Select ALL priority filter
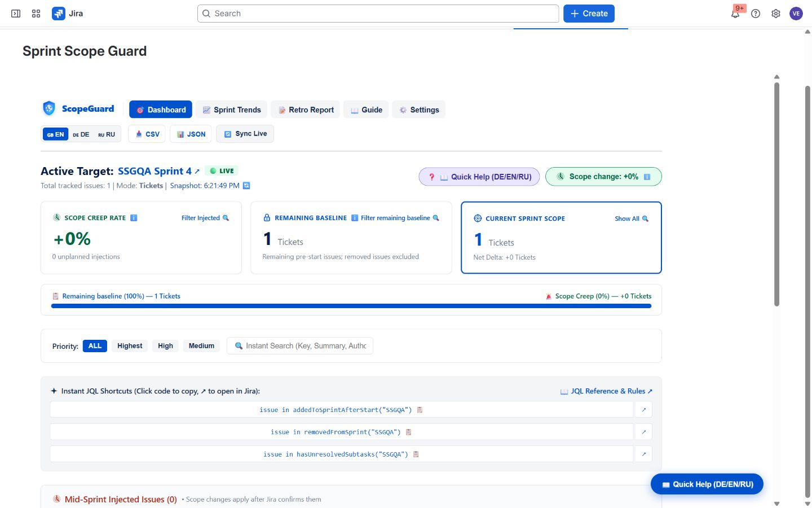812x508 pixels. (95, 346)
